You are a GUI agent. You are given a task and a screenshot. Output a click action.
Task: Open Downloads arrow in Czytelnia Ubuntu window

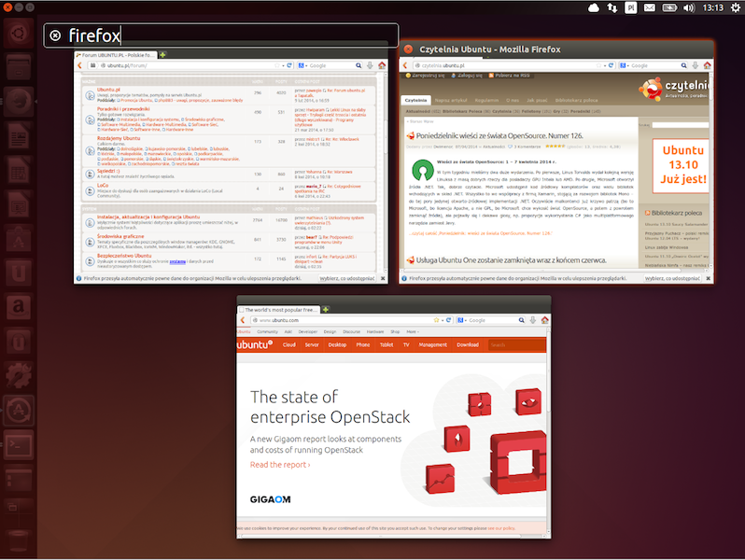click(696, 65)
